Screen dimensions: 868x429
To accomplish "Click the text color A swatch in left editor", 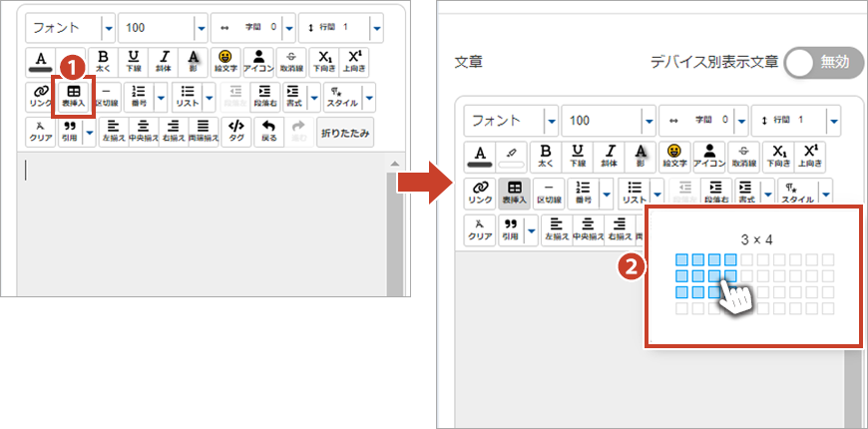I will [x=41, y=62].
